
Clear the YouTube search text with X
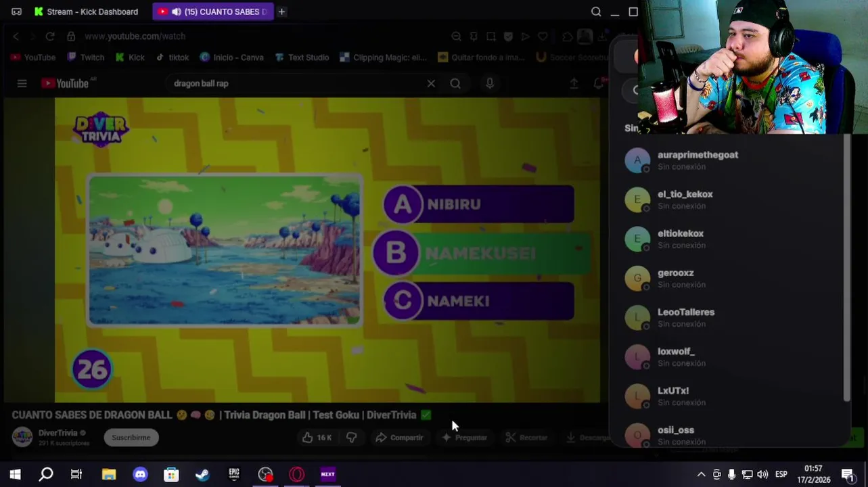431,83
